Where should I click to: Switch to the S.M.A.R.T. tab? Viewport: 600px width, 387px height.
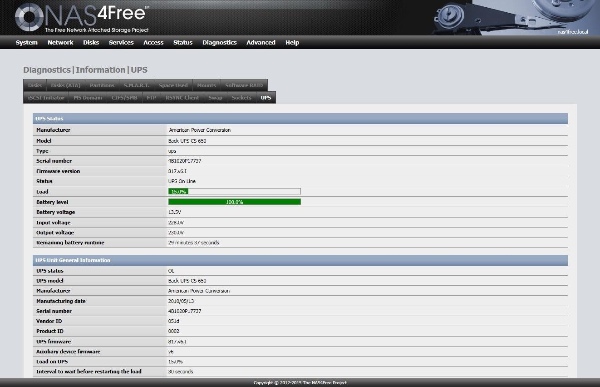pos(137,85)
